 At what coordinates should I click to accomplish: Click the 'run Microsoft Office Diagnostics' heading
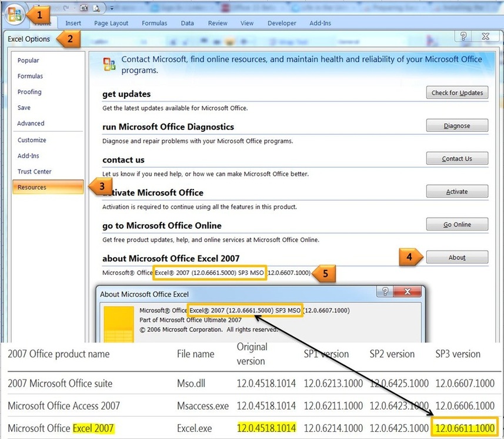168,127
